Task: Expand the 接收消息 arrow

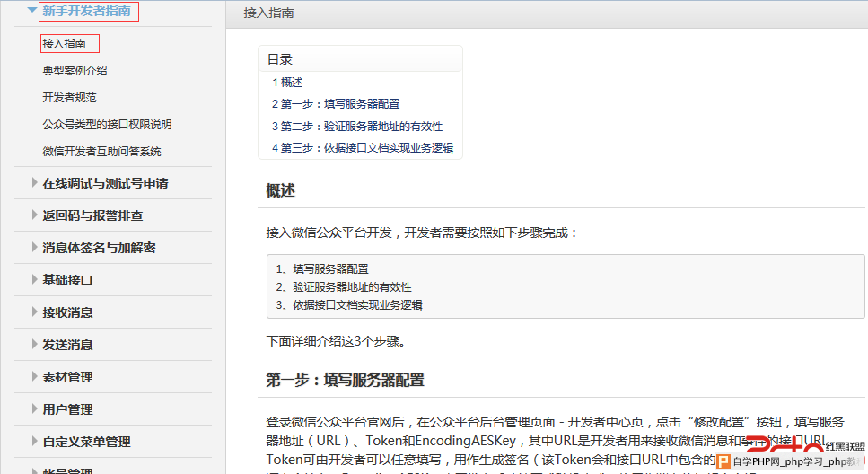Action: click(34, 312)
